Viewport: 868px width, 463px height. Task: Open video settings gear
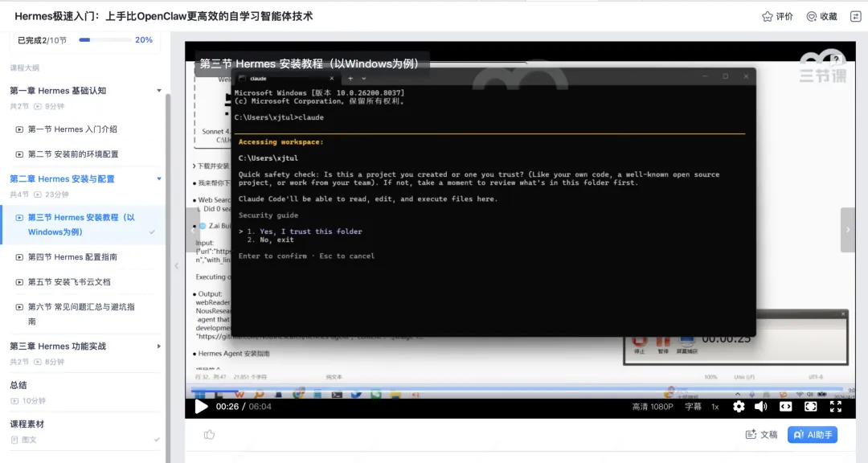[739, 407]
